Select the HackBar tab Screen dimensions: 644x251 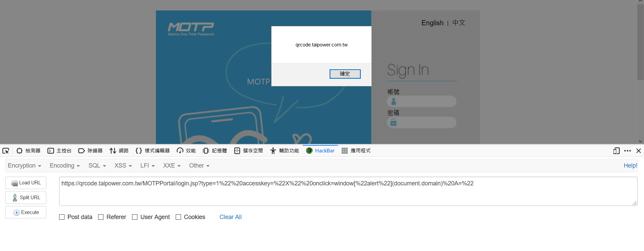coord(320,151)
